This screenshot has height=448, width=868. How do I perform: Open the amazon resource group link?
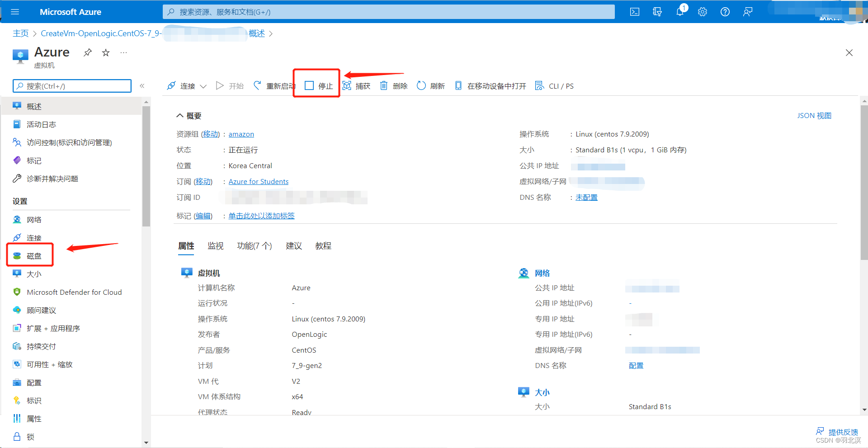pyautogui.click(x=241, y=134)
